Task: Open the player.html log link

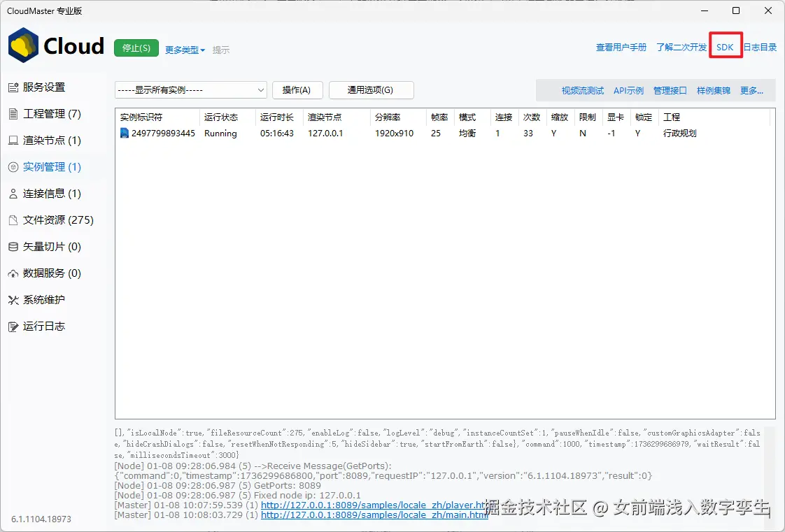Action: 374,505
